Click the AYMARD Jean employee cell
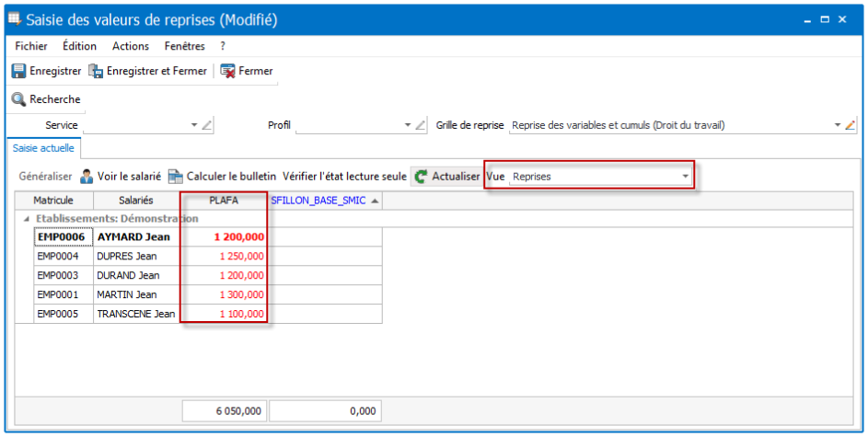The width and height of the screenshot is (868, 437). click(137, 237)
